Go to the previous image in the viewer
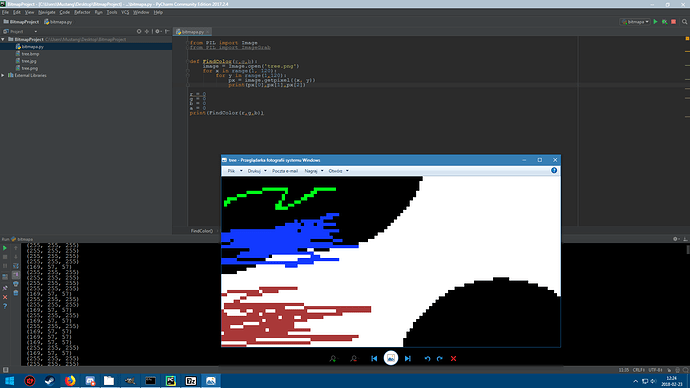The height and width of the screenshot is (388, 690). [374, 359]
